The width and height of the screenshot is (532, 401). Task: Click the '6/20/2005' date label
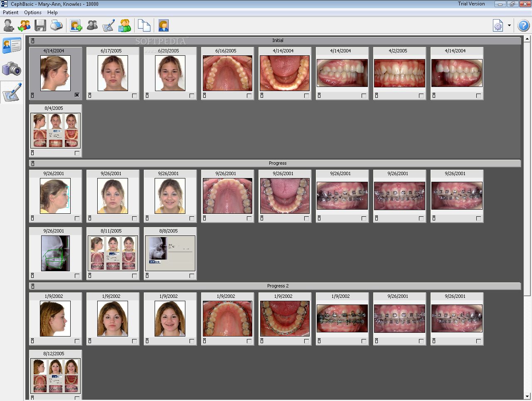click(x=168, y=51)
